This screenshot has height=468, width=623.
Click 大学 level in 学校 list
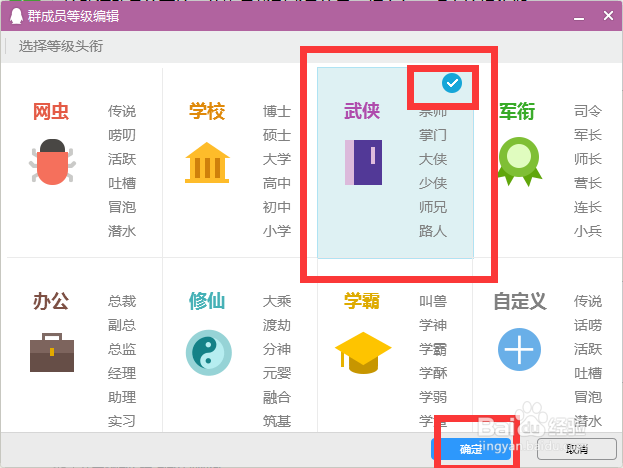coord(277,159)
